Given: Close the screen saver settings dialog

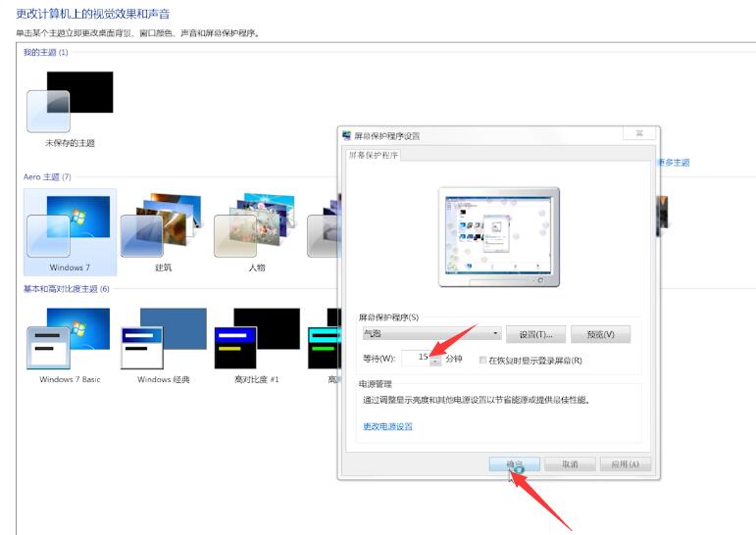Looking at the screenshot, I should [641, 133].
